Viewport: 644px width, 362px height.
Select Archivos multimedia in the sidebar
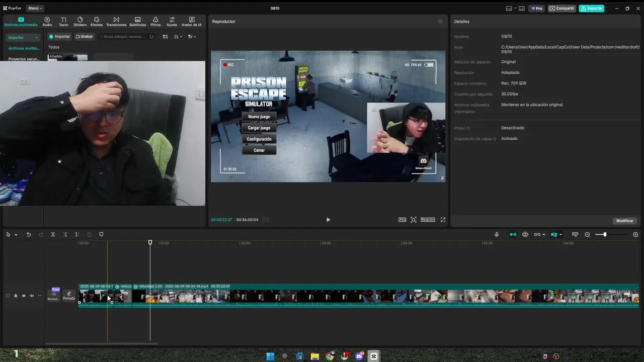pos(24,48)
